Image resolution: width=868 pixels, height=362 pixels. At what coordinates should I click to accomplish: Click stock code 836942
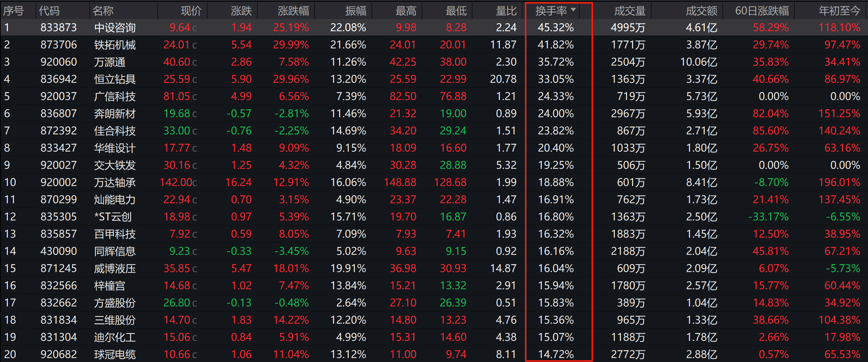pos(59,79)
